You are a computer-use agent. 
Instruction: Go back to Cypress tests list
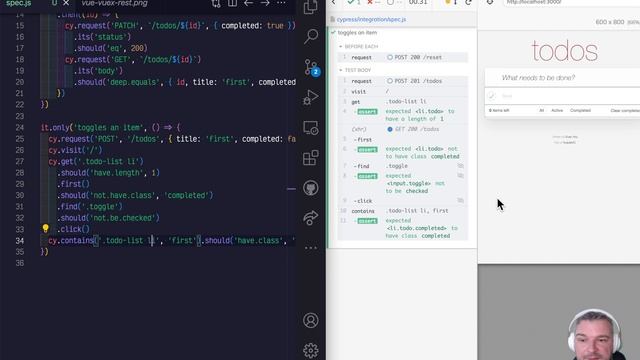(333, 2)
